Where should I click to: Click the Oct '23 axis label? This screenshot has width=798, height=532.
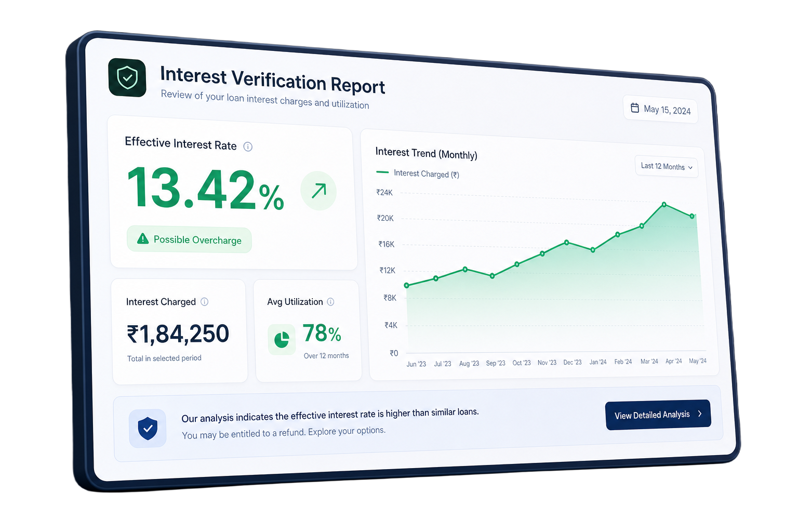(x=522, y=363)
